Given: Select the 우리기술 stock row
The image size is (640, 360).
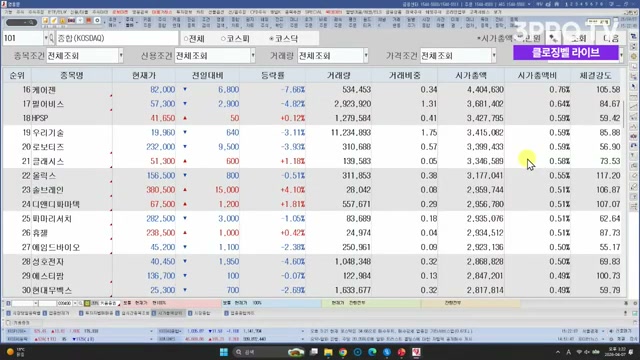Looking at the screenshot, I should pyautogui.click(x=313, y=132).
